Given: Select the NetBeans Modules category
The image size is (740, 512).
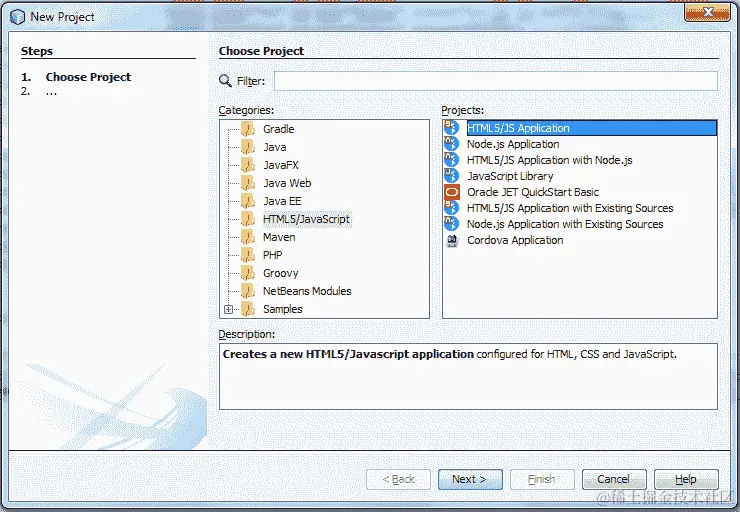Looking at the screenshot, I should pos(307,291).
